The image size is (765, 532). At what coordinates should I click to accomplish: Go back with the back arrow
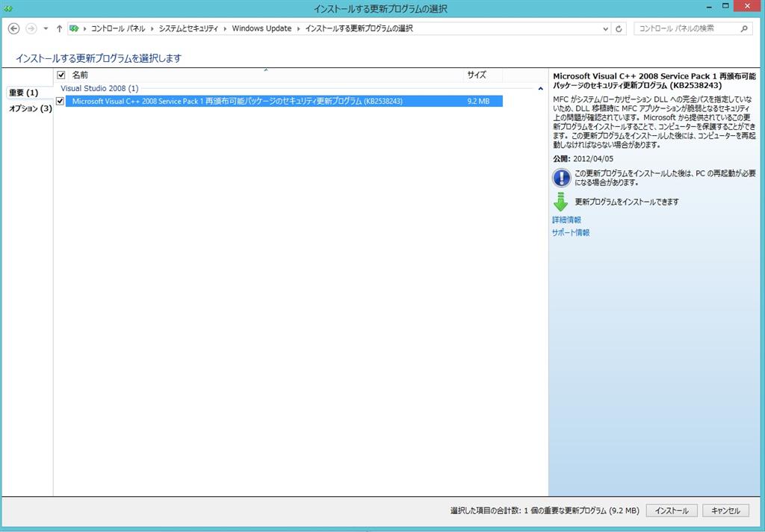click(13, 29)
